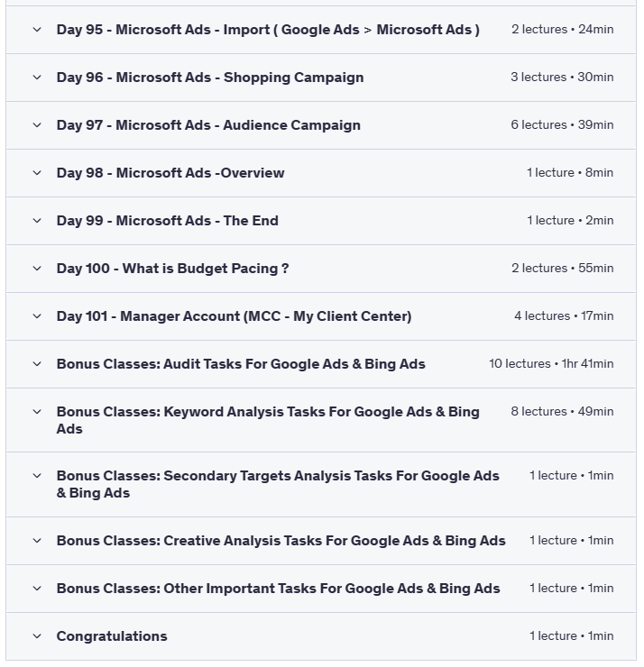Viewport: 644px width, 667px height.
Task: Expand chevron next to Day 97 Audience Campaign
Action: (x=37, y=125)
